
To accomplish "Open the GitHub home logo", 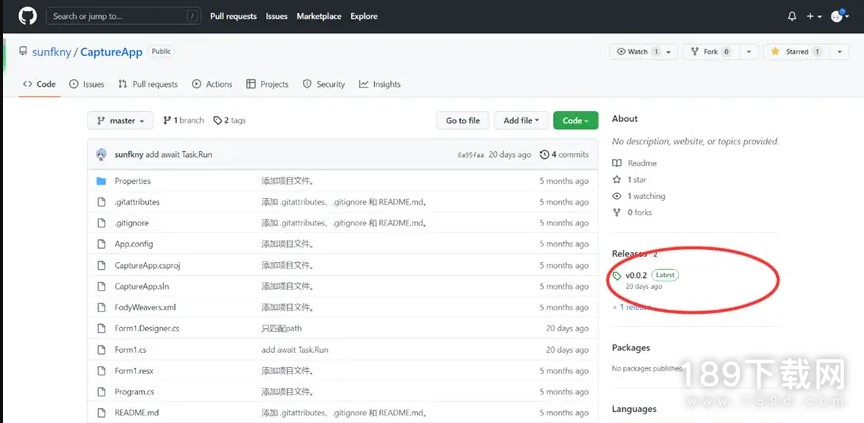I will [x=28, y=16].
